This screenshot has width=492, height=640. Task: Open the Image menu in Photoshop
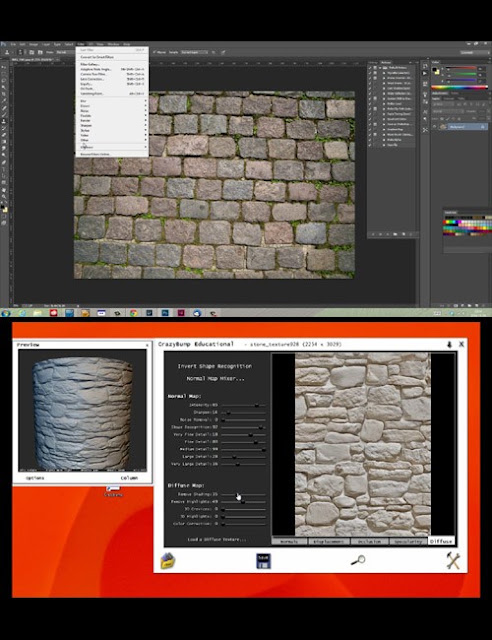[x=33, y=44]
